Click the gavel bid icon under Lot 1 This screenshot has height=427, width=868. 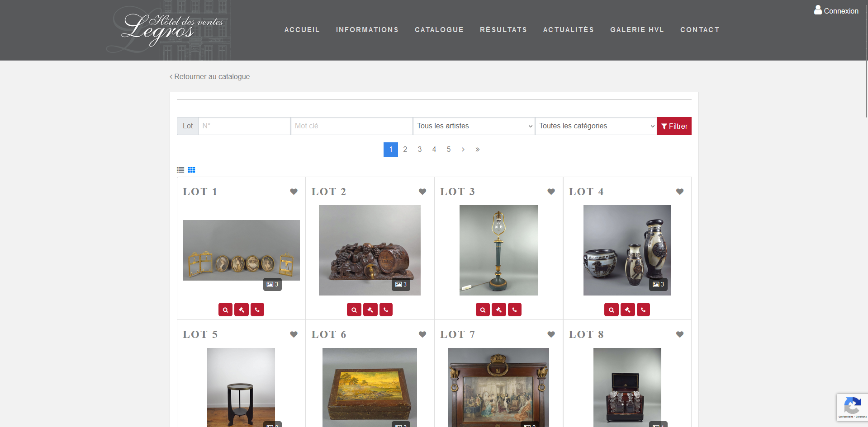242,310
